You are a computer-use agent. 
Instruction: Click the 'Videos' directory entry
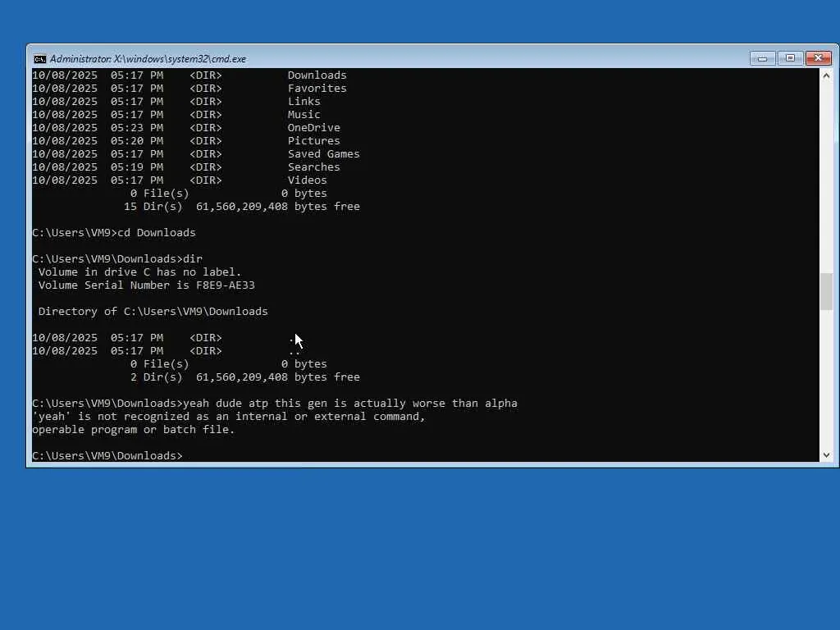(307, 180)
